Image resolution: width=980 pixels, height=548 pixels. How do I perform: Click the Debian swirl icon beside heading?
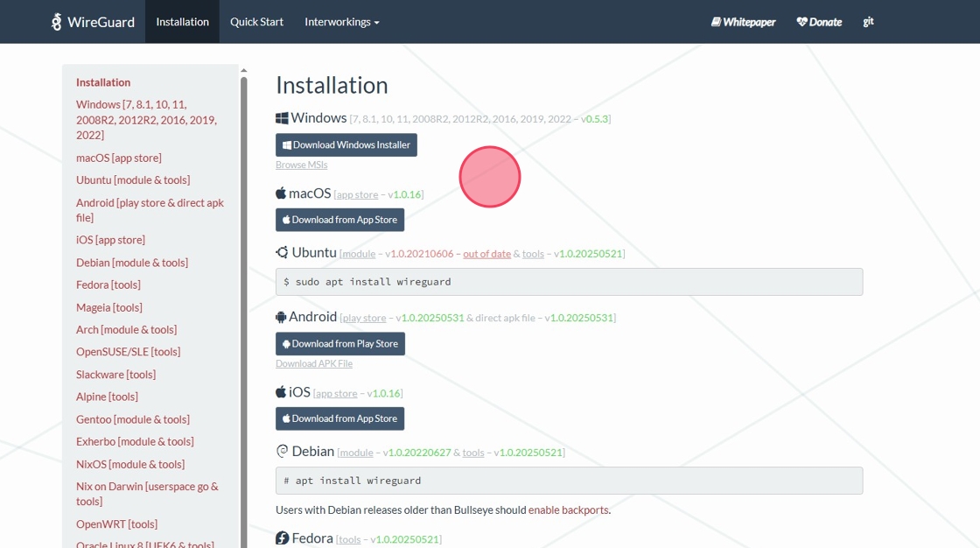point(282,452)
